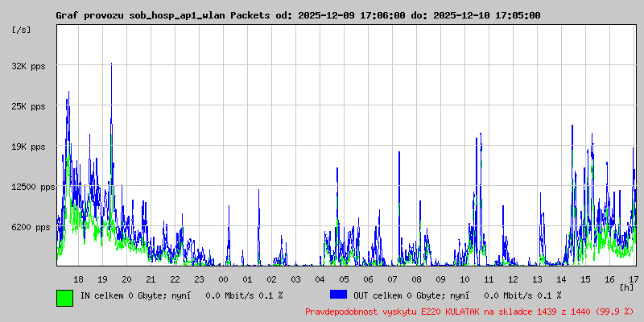Click hour label '20' on x-axis
The width and height of the screenshot is (644, 322).
point(126,279)
